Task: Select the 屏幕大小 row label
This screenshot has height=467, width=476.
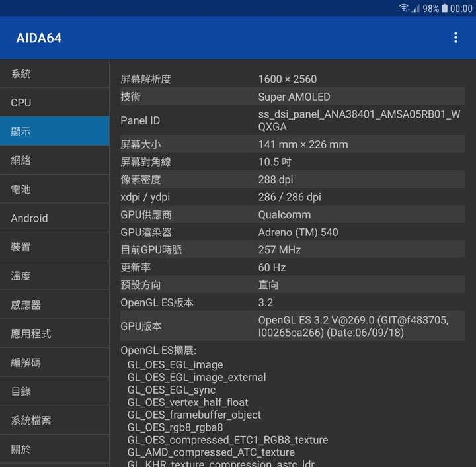Action: pyautogui.click(x=141, y=145)
